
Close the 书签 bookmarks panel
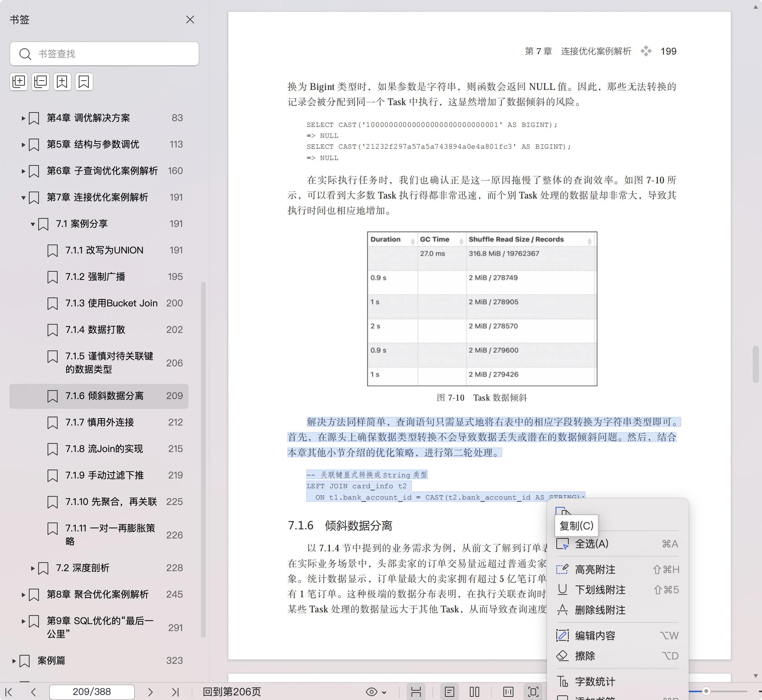[190, 19]
